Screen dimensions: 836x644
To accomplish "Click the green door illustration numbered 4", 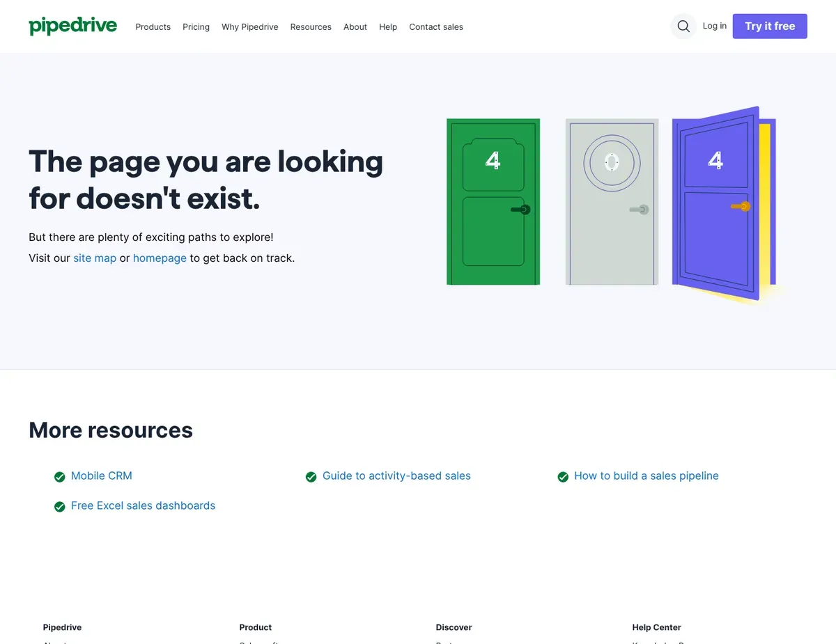I will pos(493,202).
